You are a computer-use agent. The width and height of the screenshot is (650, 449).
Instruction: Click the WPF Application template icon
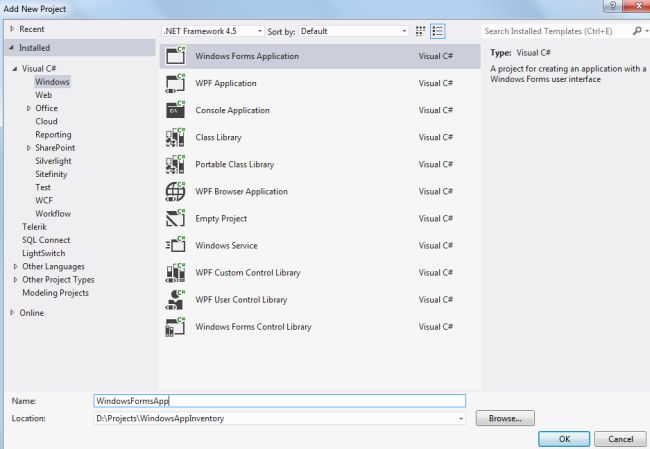click(175, 83)
